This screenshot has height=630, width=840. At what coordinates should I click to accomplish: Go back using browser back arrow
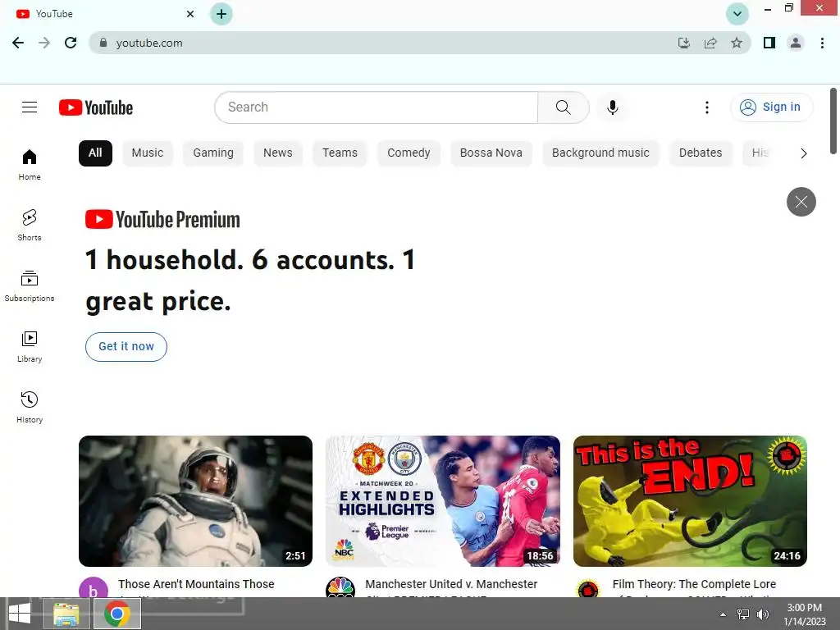(18, 43)
